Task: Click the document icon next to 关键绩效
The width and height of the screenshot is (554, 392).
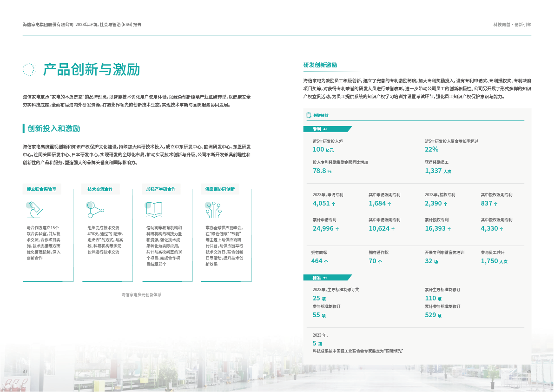Action: [x=308, y=115]
